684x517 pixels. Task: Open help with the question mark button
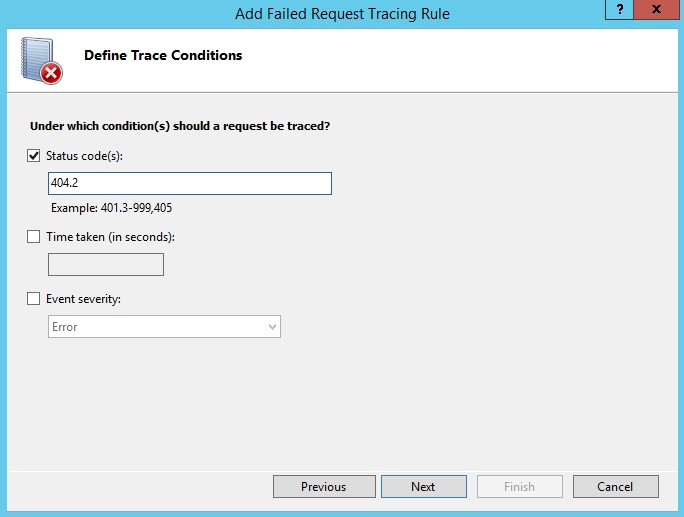pos(619,10)
